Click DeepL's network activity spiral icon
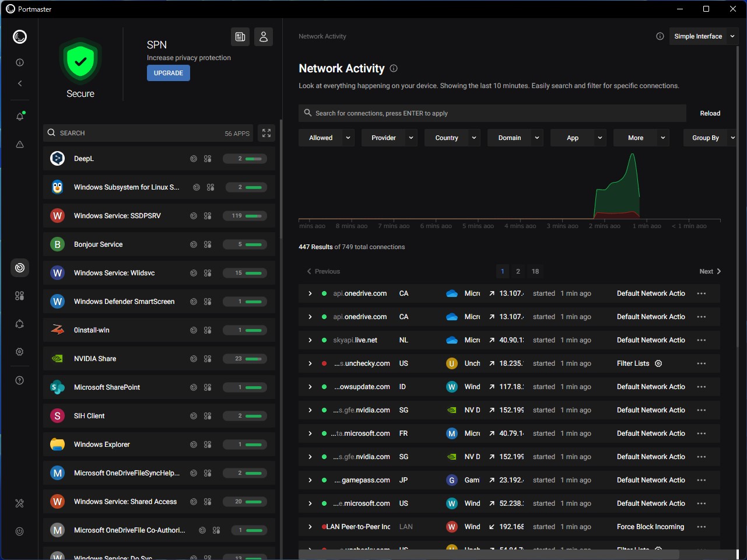The image size is (747, 560). (x=193, y=158)
